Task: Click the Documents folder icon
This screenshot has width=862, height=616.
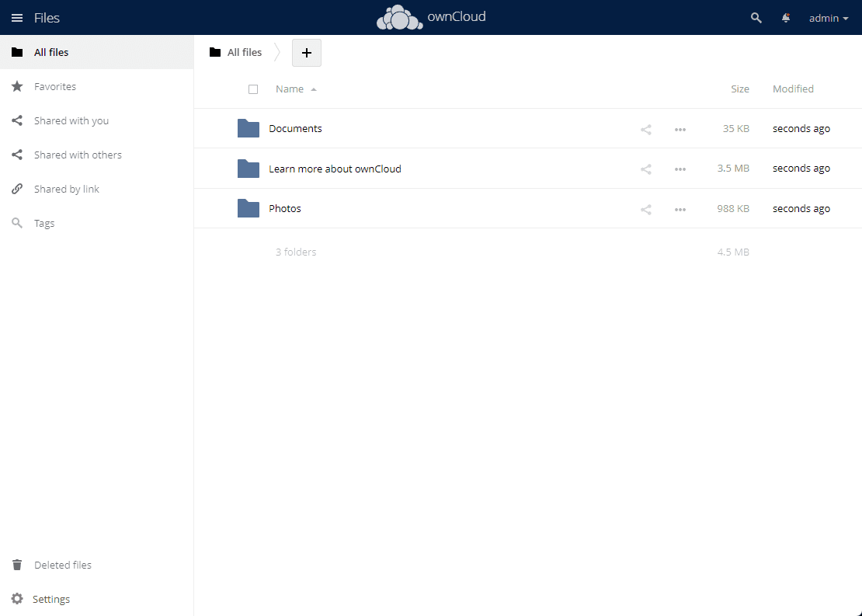Action: 249,128
